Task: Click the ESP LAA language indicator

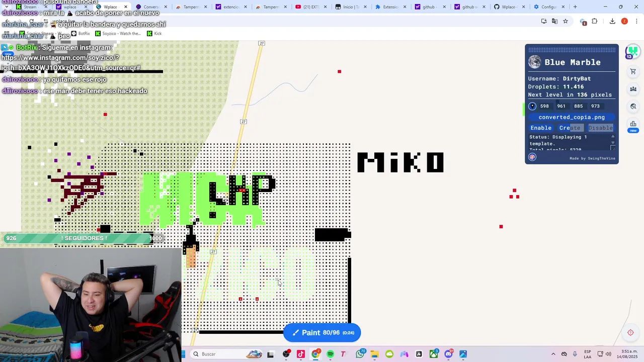Action: [x=588, y=354]
